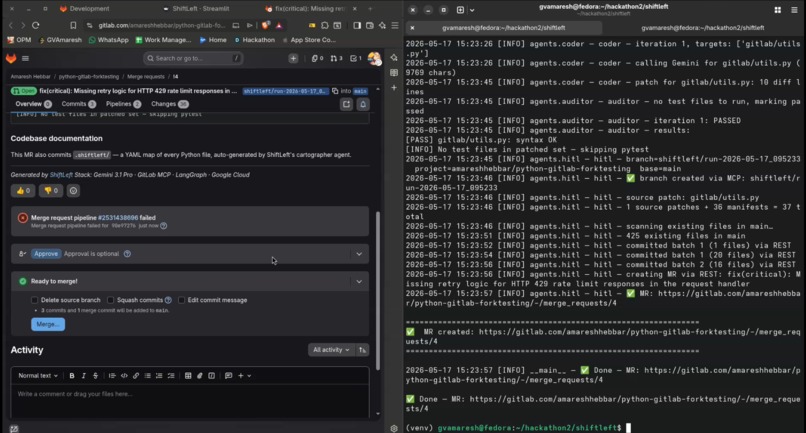Click the GitLab page vertical scrollbar
806x433 pixels.
pos(378,291)
